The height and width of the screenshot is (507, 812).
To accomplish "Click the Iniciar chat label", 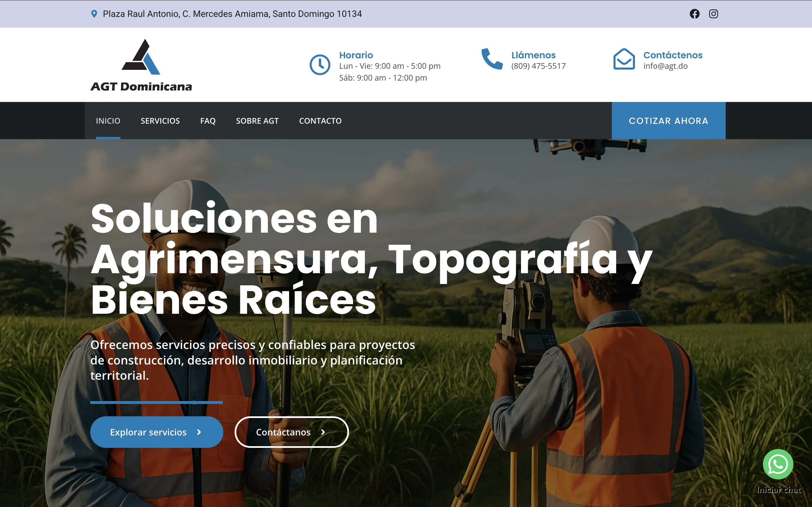I will click(778, 490).
